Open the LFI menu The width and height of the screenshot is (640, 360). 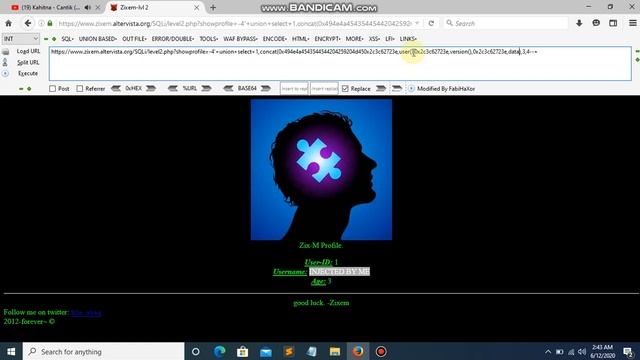[390, 39]
